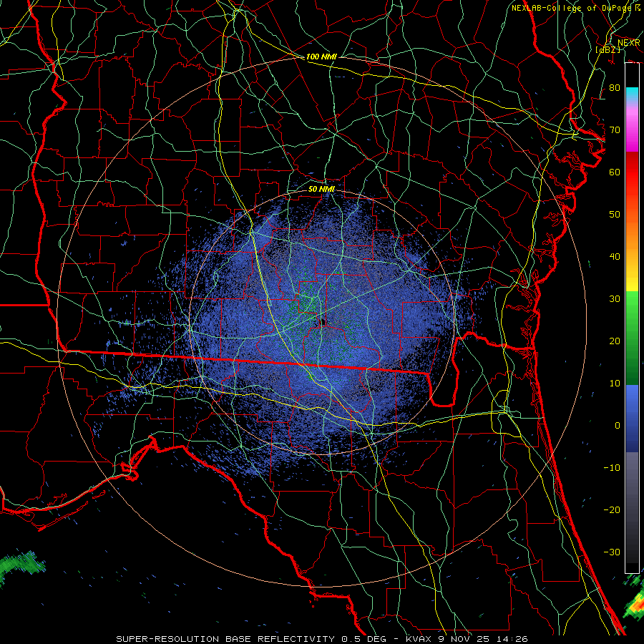
Task: Click the 50 value on the dBZ scale
Action: 615,215
